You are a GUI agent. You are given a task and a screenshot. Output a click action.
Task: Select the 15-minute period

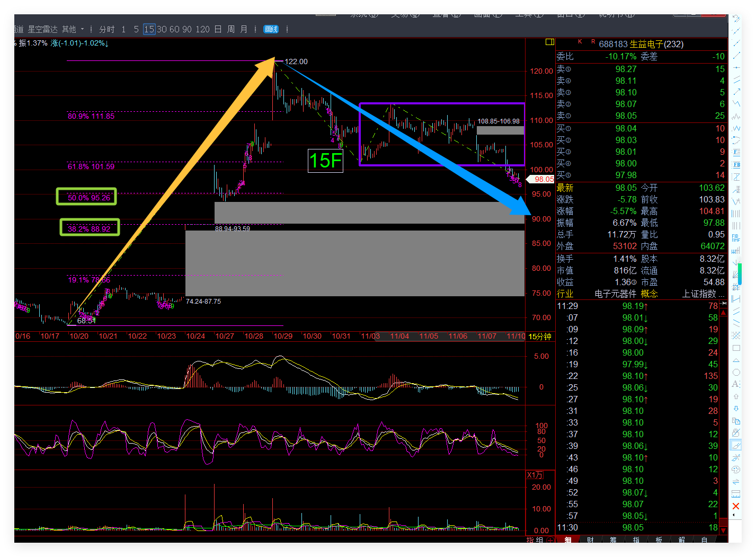pyautogui.click(x=149, y=29)
